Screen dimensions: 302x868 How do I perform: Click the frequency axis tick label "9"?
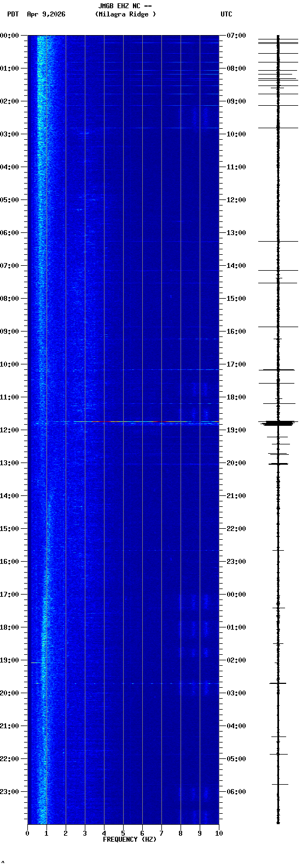tap(200, 833)
